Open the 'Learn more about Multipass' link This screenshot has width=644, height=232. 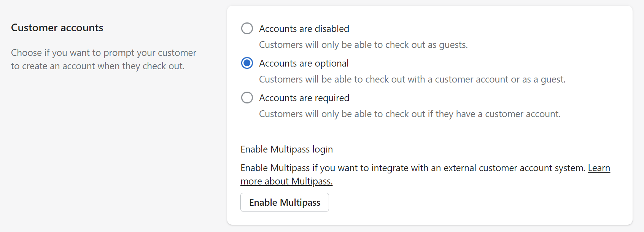[286, 181]
